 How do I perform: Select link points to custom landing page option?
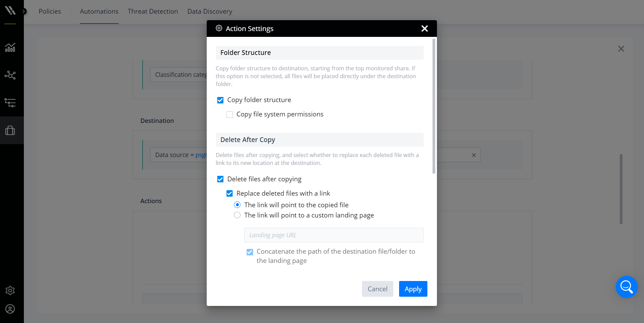click(x=237, y=215)
